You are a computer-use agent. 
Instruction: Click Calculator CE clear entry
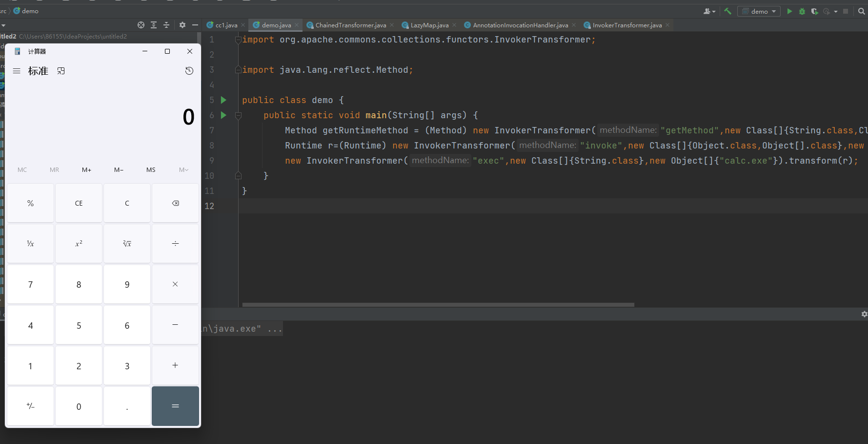tap(79, 203)
